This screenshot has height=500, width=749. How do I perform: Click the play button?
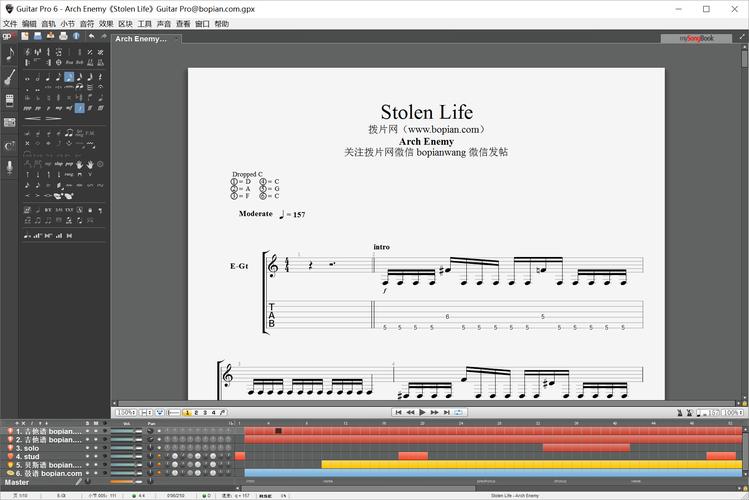(x=422, y=412)
